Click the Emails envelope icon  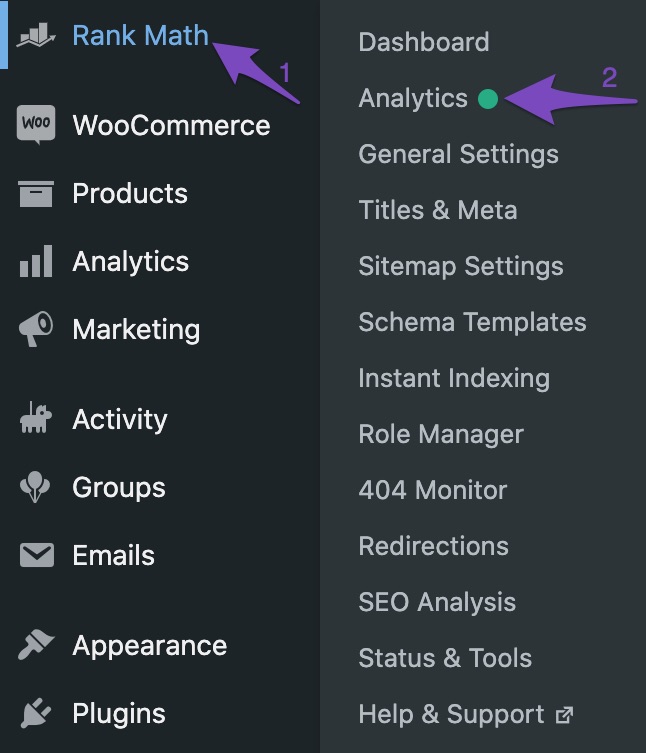pos(37,555)
